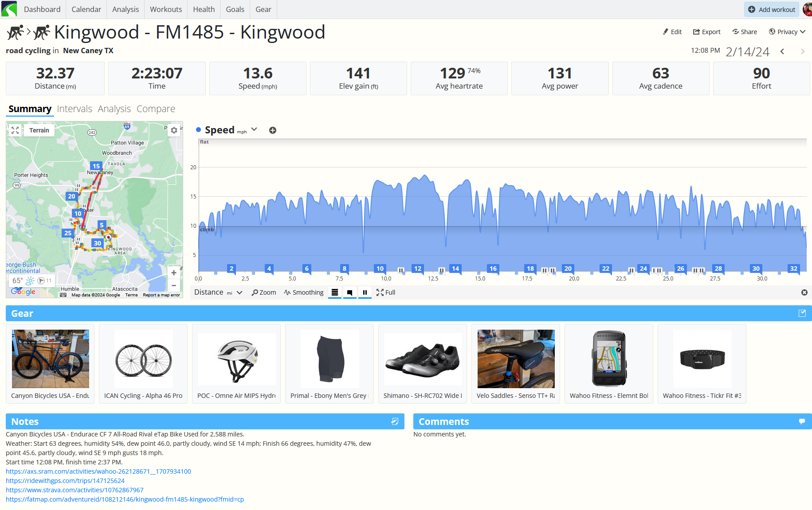The width and height of the screenshot is (812, 510).
Task: Open the Analysis menu in navbar
Action: (x=126, y=9)
